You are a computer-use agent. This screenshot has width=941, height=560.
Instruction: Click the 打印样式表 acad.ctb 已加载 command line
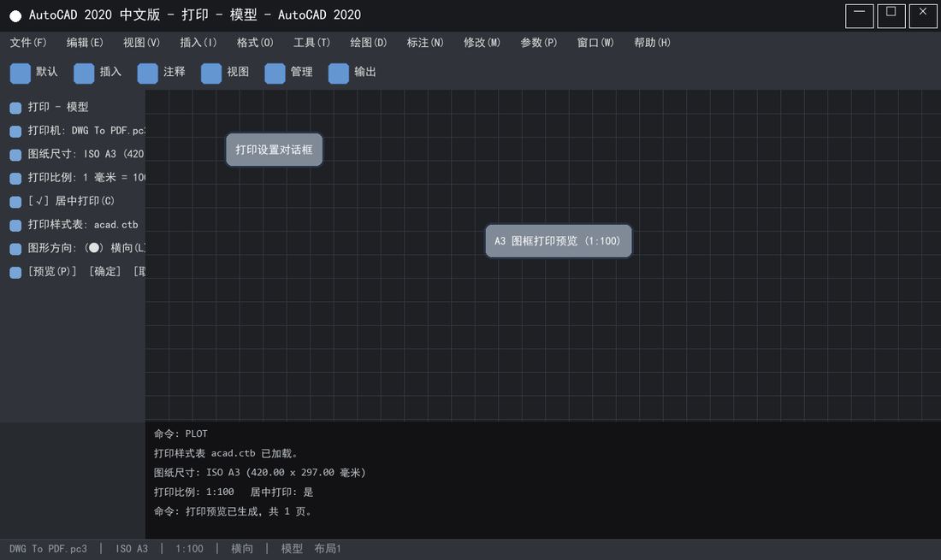click(226, 453)
